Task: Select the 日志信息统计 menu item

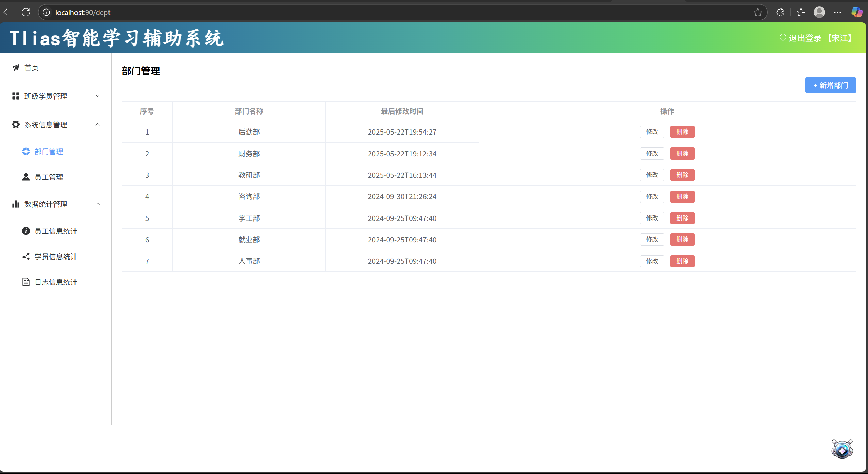Action: pyautogui.click(x=56, y=282)
